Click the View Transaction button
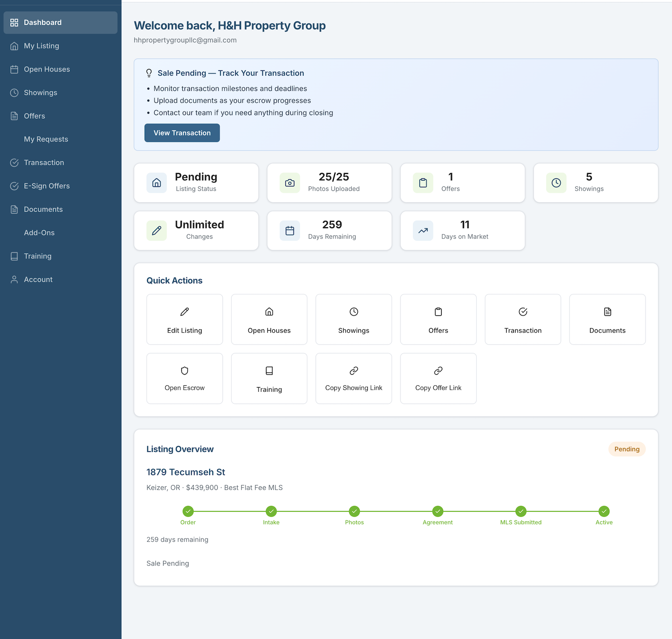672x639 pixels. pos(182,133)
